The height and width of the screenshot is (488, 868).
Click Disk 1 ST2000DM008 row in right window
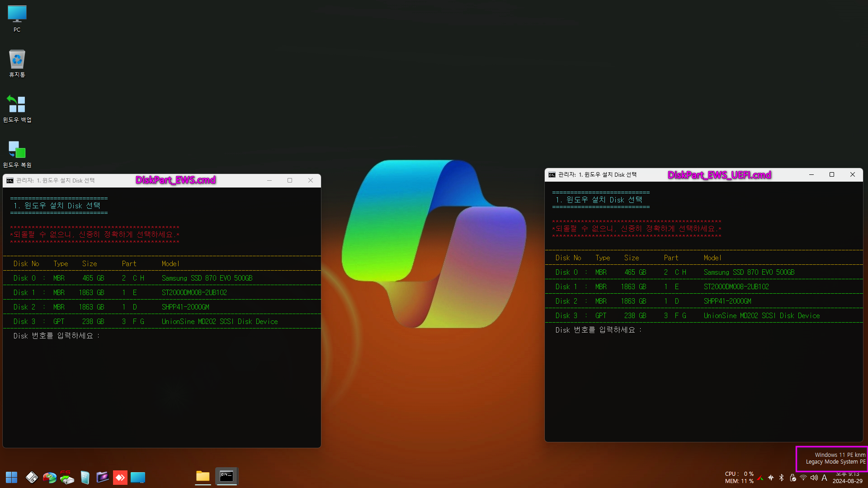pos(704,287)
